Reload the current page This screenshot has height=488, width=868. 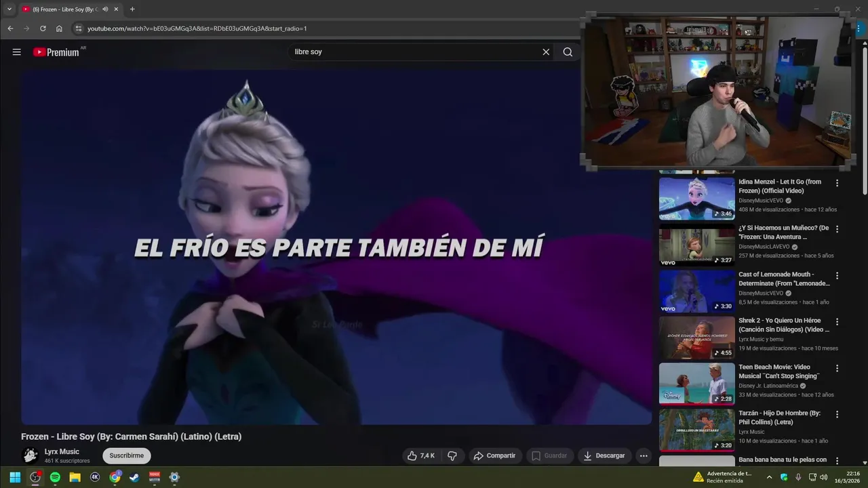point(43,28)
